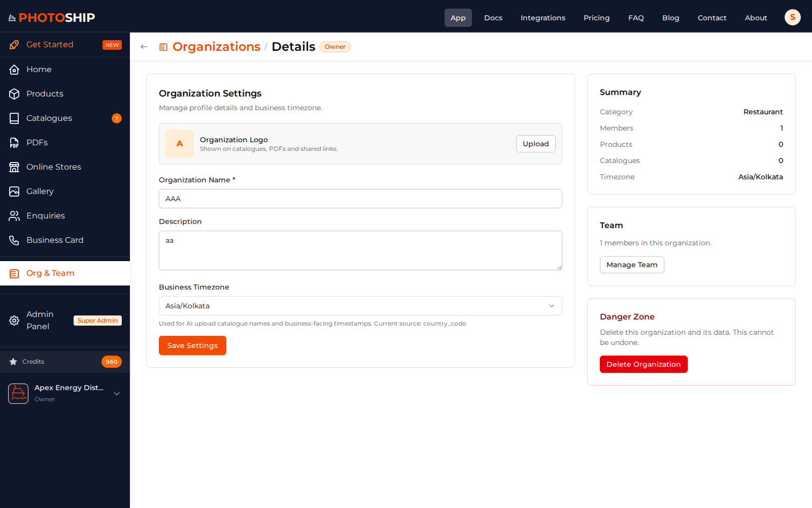Click the Enquiries people icon
Image resolution: width=812 pixels, height=508 pixels.
tap(14, 216)
